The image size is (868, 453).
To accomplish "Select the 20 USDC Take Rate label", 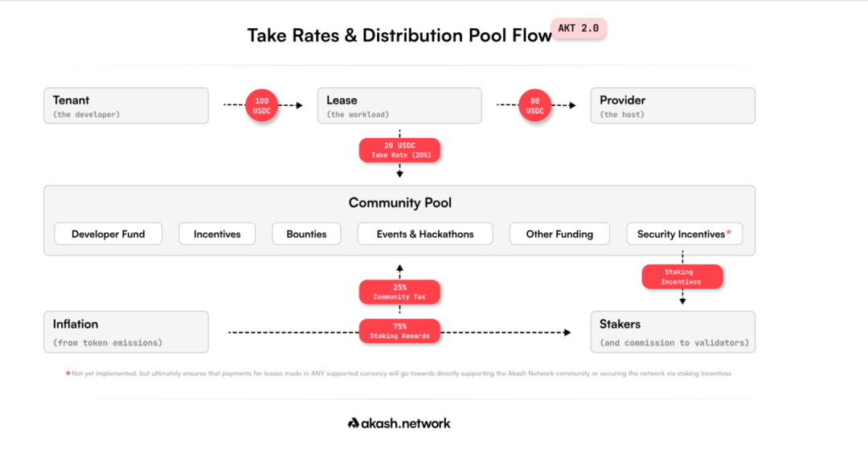I will (399, 150).
